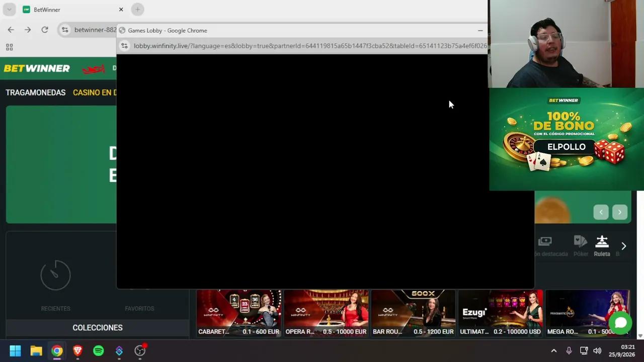View site info in Games Lobby window

pos(125,46)
